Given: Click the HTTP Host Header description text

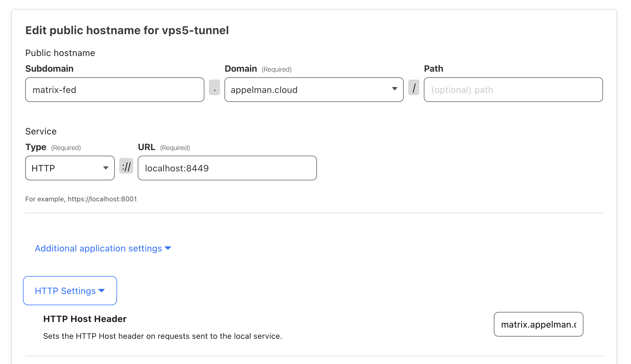Looking at the screenshot, I should point(162,336).
